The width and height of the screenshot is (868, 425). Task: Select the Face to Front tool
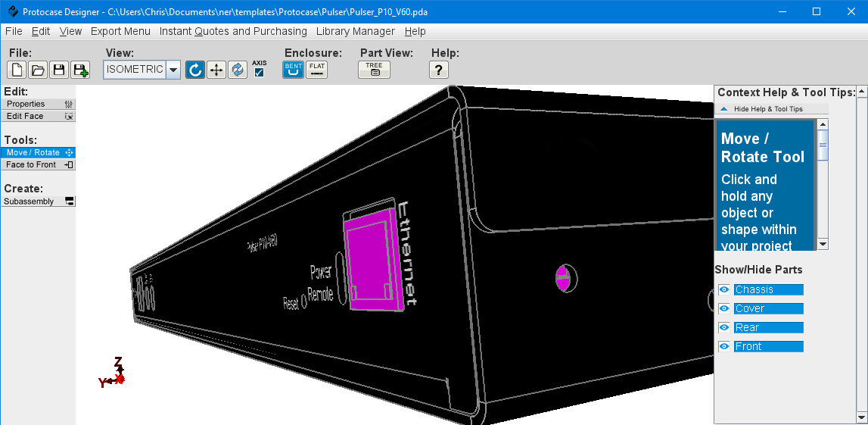(38, 164)
